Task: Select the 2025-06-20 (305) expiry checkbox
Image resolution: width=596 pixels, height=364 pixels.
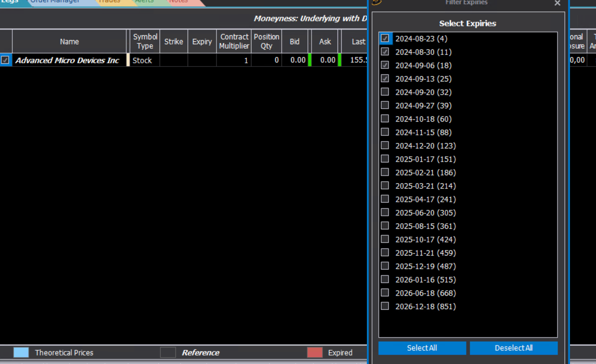Action: pyautogui.click(x=385, y=213)
